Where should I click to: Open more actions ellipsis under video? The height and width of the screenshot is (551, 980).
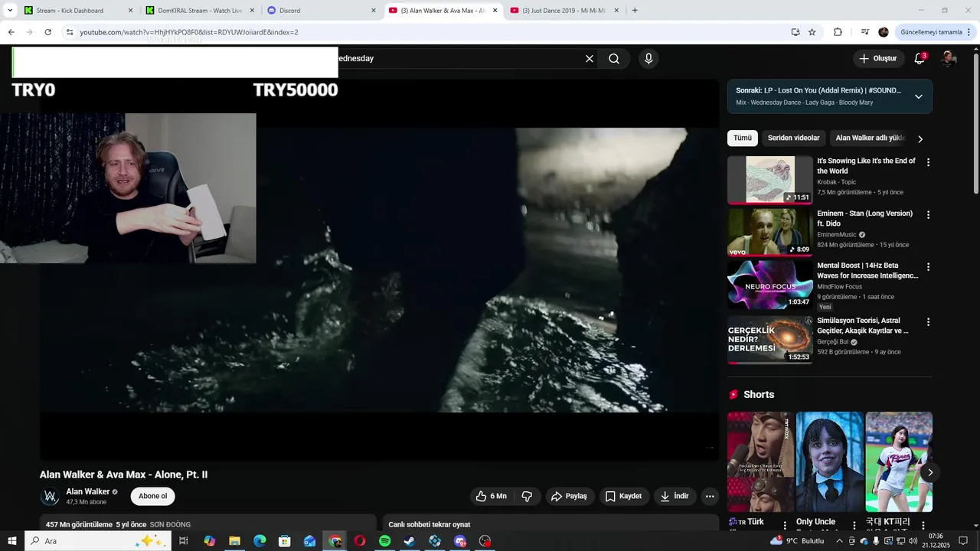point(710,496)
